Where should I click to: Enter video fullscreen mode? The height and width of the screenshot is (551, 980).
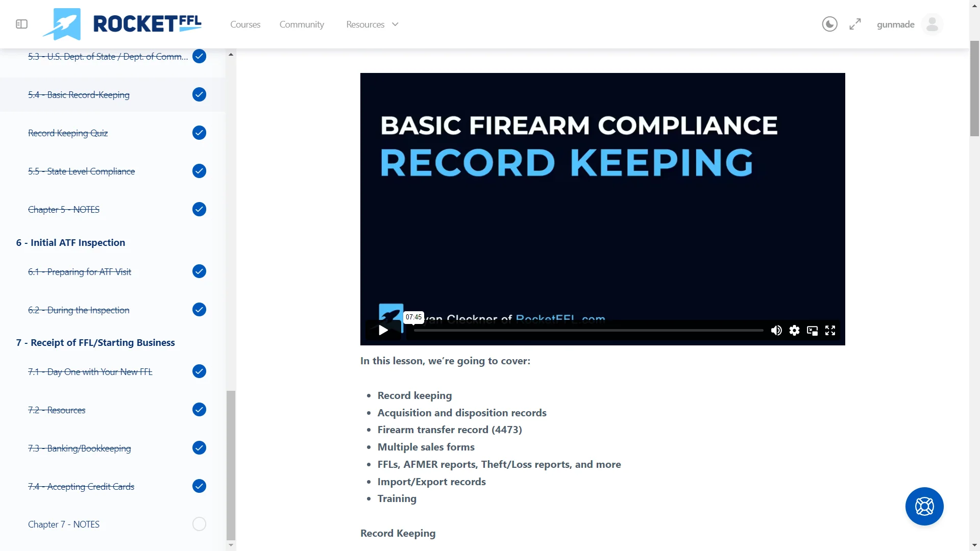[830, 331]
